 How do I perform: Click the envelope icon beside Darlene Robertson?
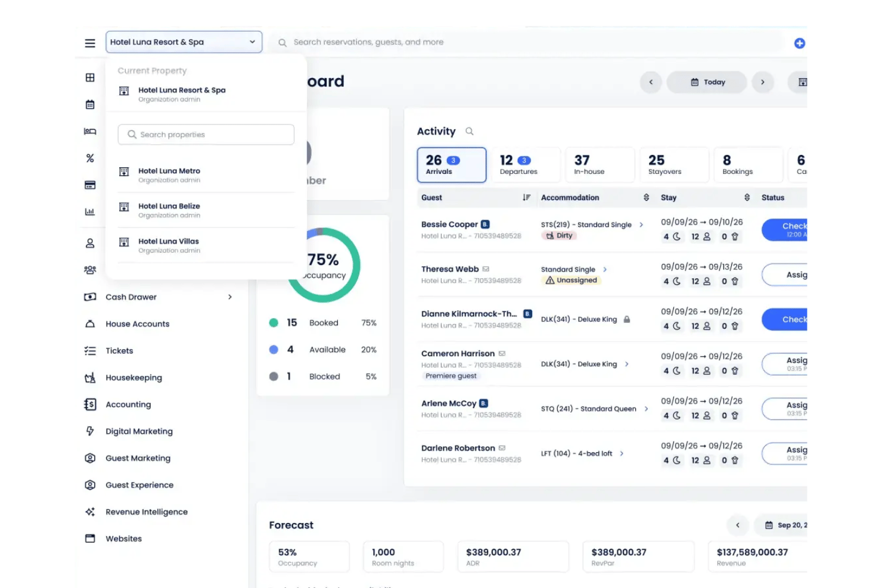(x=502, y=448)
